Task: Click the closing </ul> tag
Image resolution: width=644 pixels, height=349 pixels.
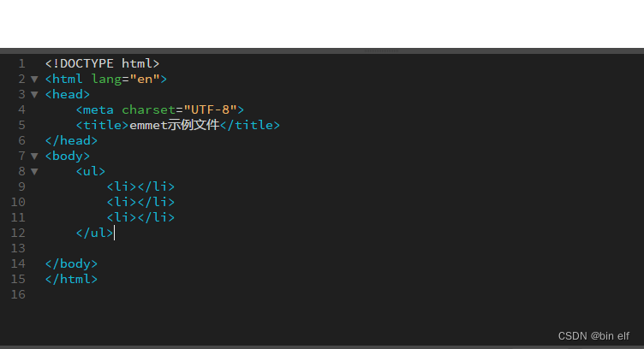Action: pos(94,233)
